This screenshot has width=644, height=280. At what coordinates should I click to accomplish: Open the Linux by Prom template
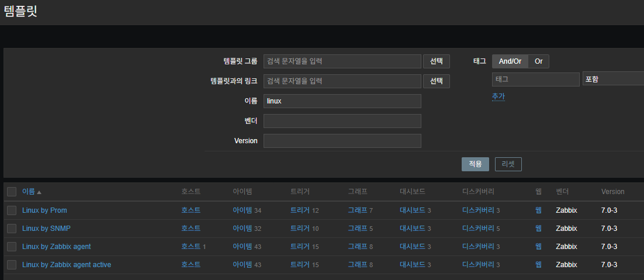pyautogui.click(x=44, y=210)
